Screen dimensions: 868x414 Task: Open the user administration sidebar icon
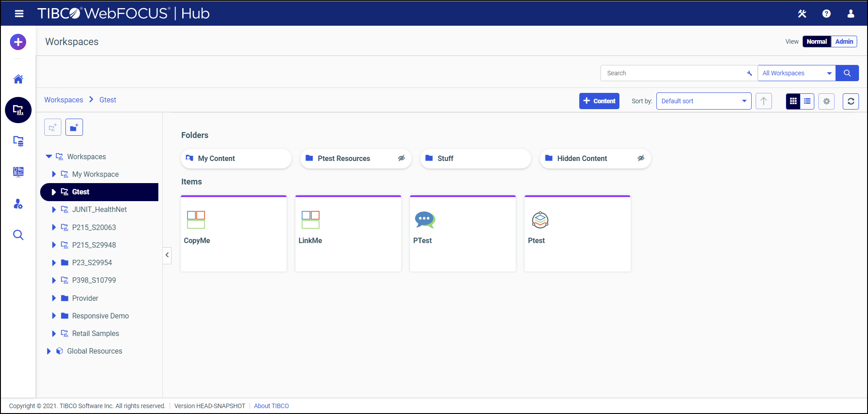18,204
